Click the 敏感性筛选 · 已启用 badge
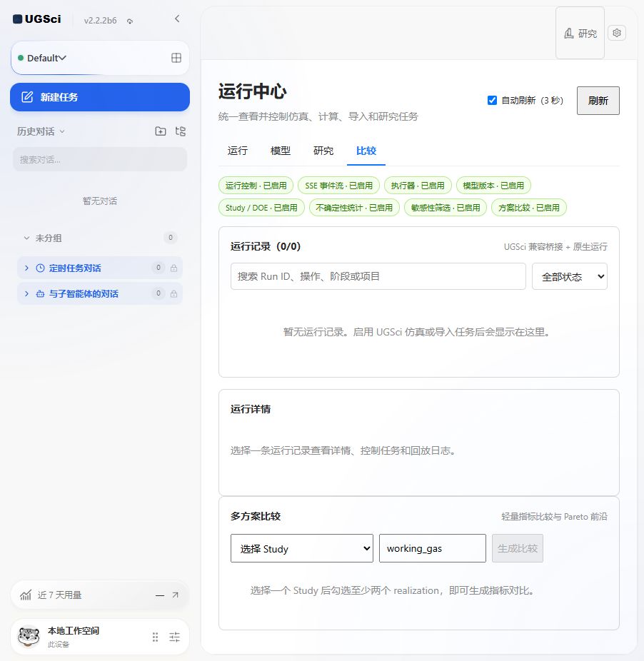 click(x=446, y=208)
